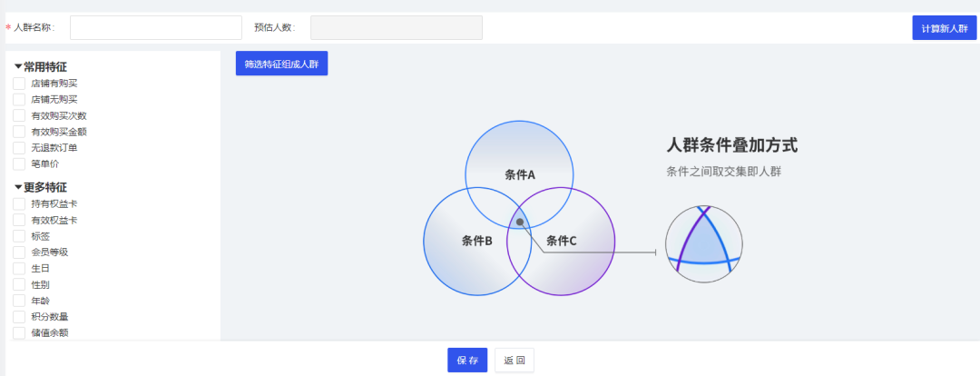Enable the 标签 feature checkbox
980x376 pixels.
point(19,236)
